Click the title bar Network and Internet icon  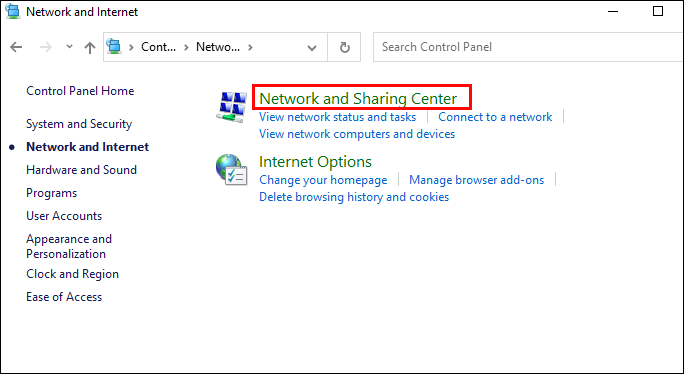(x=13, y=12)
